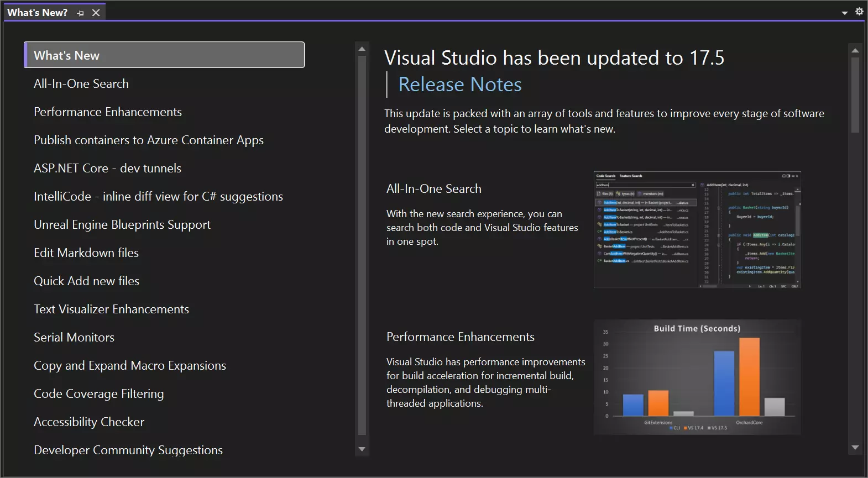Select Developer Community Suggestions topic
This screenshot has width=868, height=478.
(x=128, y=450)
